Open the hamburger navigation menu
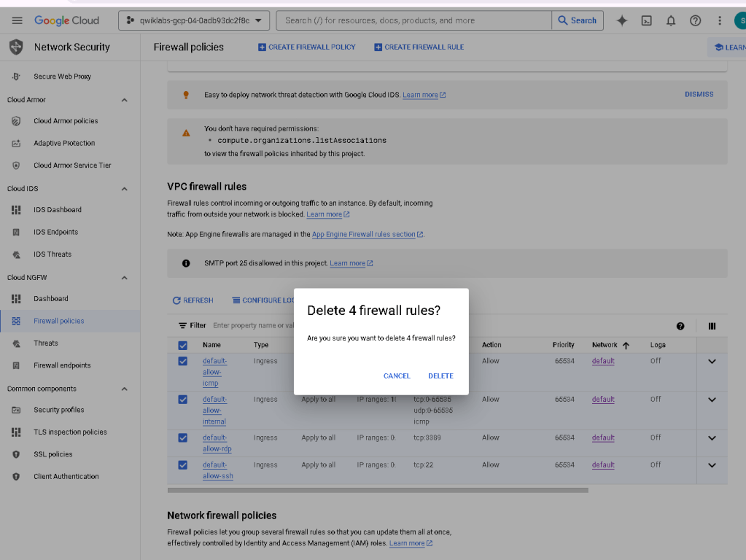Screen dimensions: 746x560 (x=17, y=20)
